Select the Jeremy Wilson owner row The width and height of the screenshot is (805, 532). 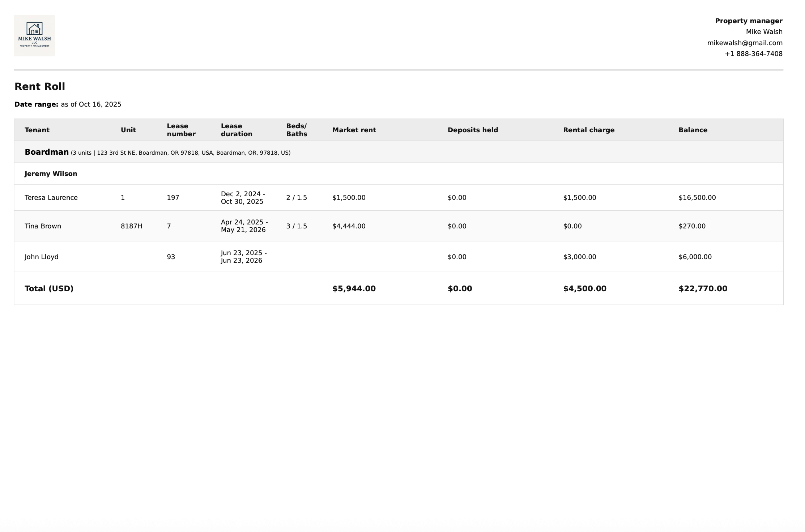[51, 174]
